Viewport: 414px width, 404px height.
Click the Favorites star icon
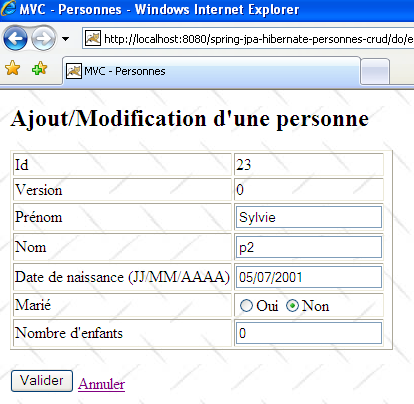[13, 68]
